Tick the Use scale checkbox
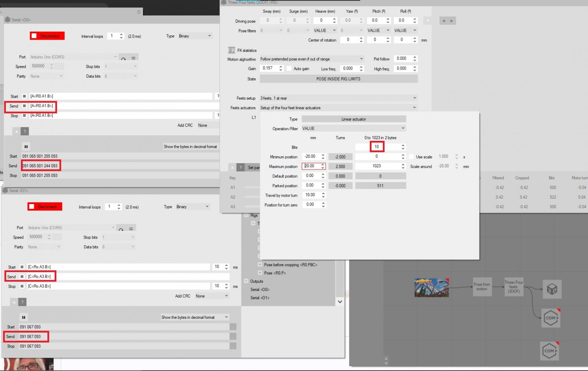Screen dimensions: 588x371 pyautogui.click(x=411, y=157)
